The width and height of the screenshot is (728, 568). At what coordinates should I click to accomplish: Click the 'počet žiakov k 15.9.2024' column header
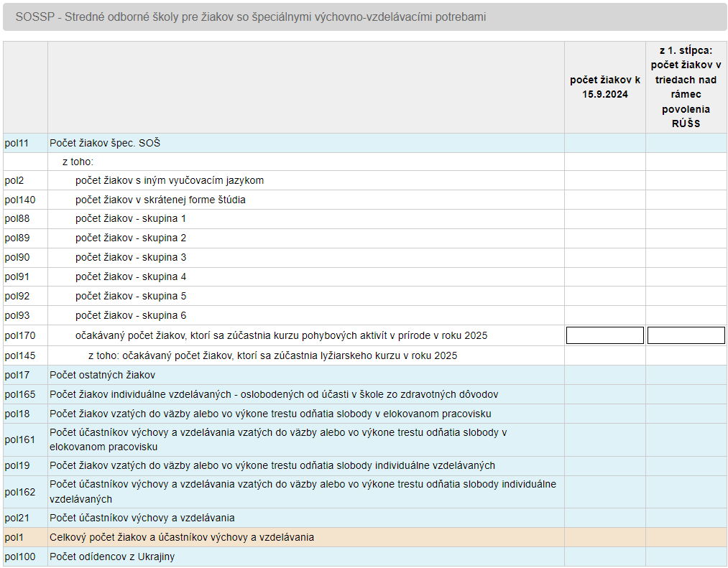pyautogui.click(x=604, y=87)
